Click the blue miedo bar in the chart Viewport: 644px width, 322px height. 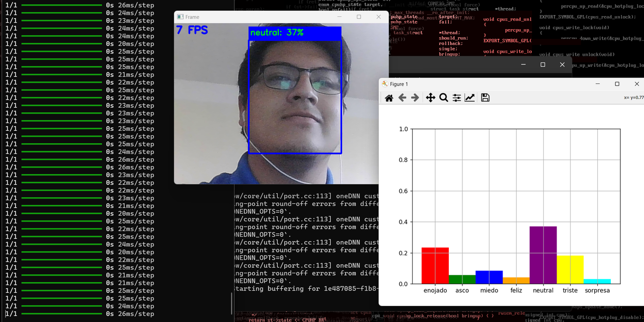489,277
